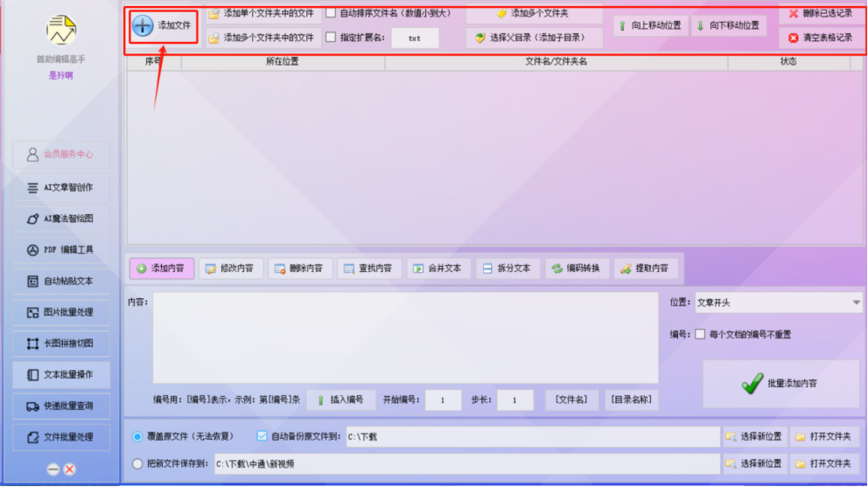Click 插入编号 button
The height and width of the screenshot is (487, 868).
[341, 400]
